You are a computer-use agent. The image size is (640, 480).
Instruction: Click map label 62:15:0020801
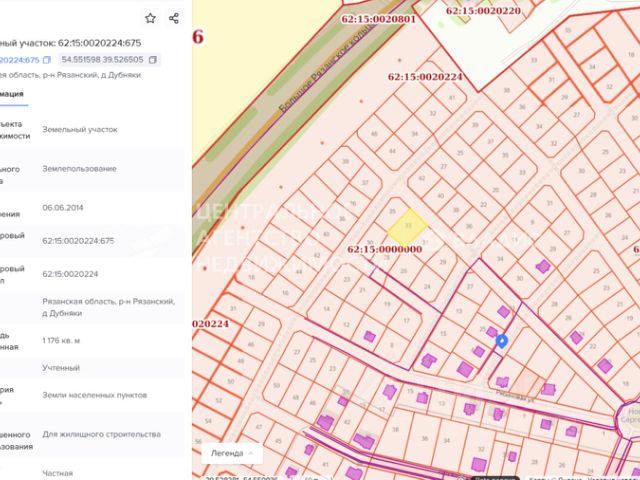[x=378, y=19]
